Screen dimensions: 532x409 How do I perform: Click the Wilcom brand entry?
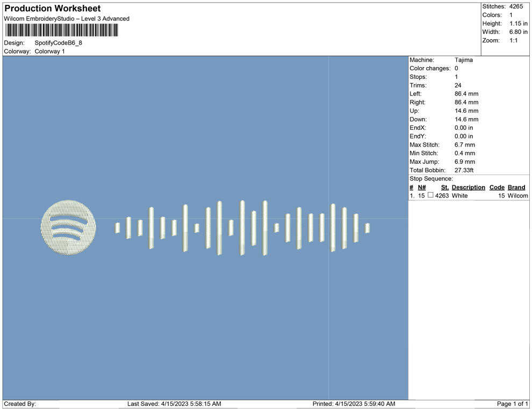[517, 195]
